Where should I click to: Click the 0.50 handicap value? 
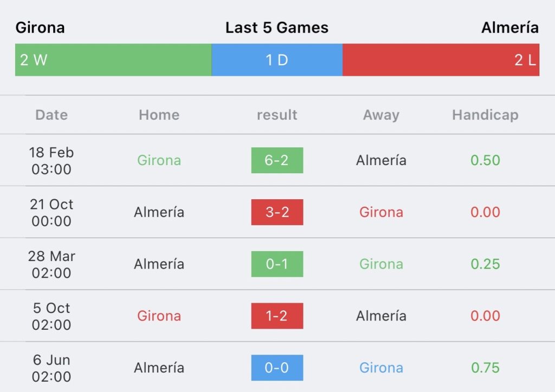pyautogui.click(x=485, y=160)
